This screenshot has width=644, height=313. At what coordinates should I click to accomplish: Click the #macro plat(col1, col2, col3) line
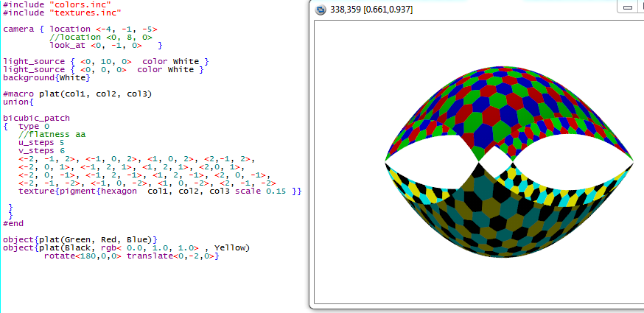pyautogui.click(x=77, y=94)
